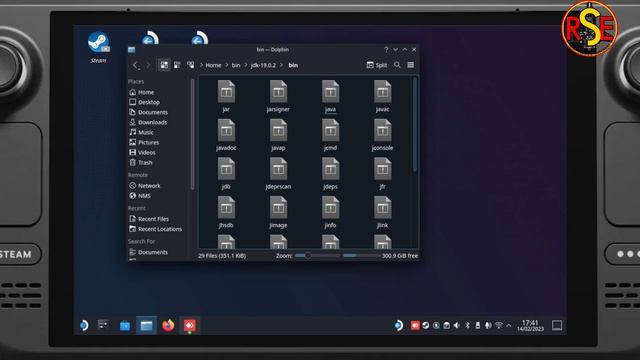Viewport: 640px width, 360px height.
Task: Select the jdb file icon
Action: point(226,169)
